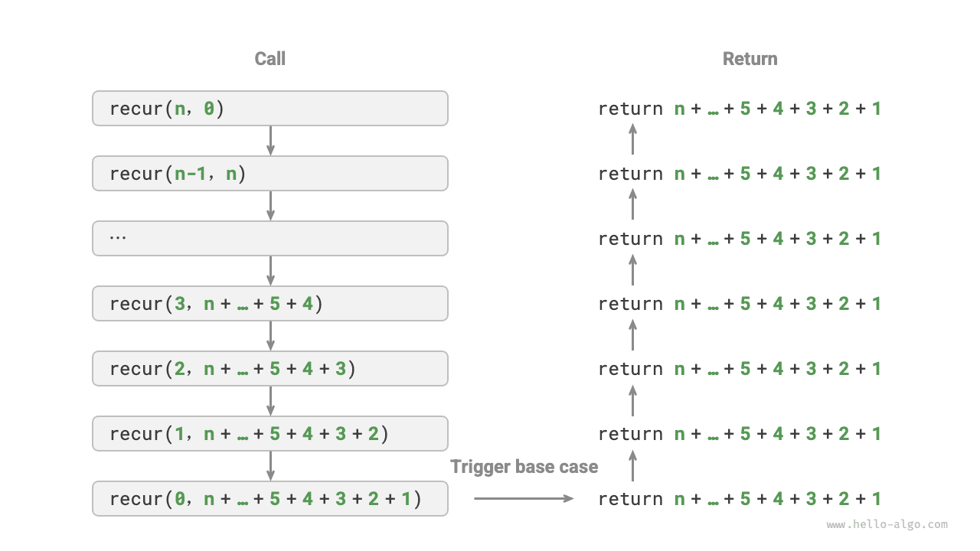980x551 pixels.
Task: Click the ellipsis box in the Call column
Action: pos(269,239)
